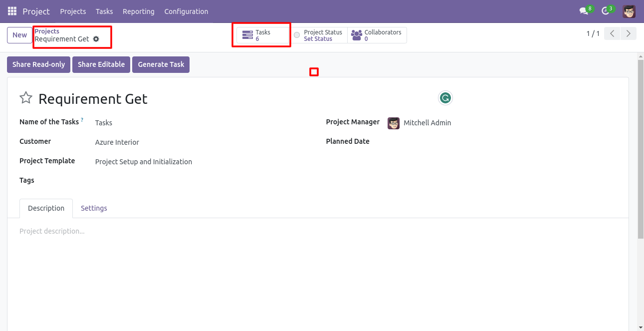The width and height of the screenshot is (644, 331).
Task: Click the Projects breadcrumb link
Action: [x=47, y=31]
